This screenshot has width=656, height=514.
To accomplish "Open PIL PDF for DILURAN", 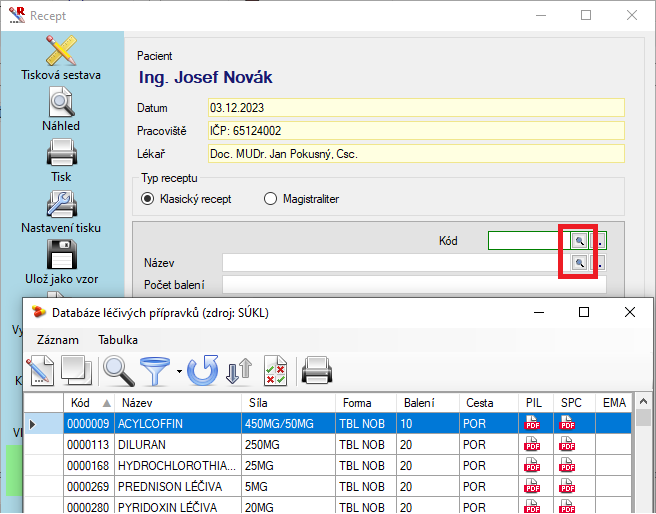I will 532,444.
